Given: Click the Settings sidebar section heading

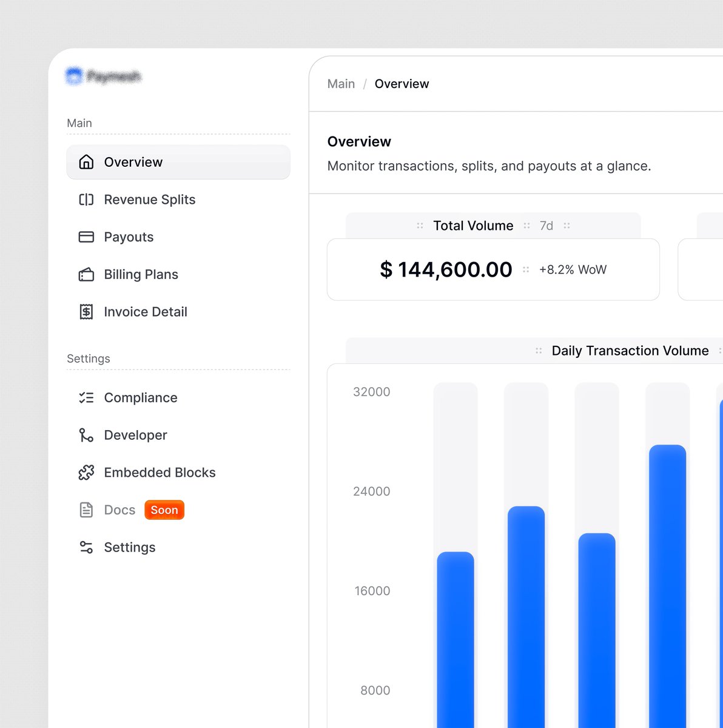Looking at the screenshot, I should [x=89, y=359].
